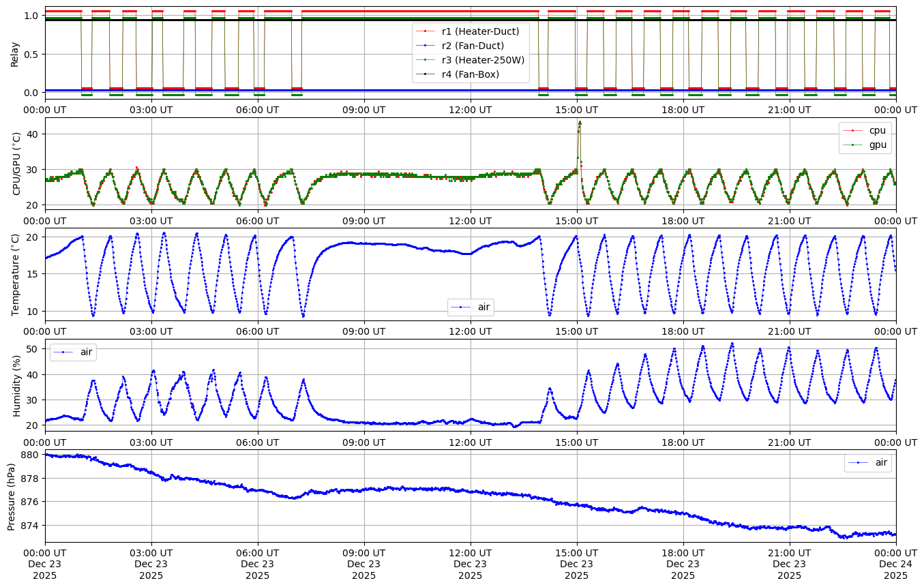The height and width of the screenshot is (587, 924).
Task: Click the Humidity (%) y-axis label
Action: pos(17,386)
